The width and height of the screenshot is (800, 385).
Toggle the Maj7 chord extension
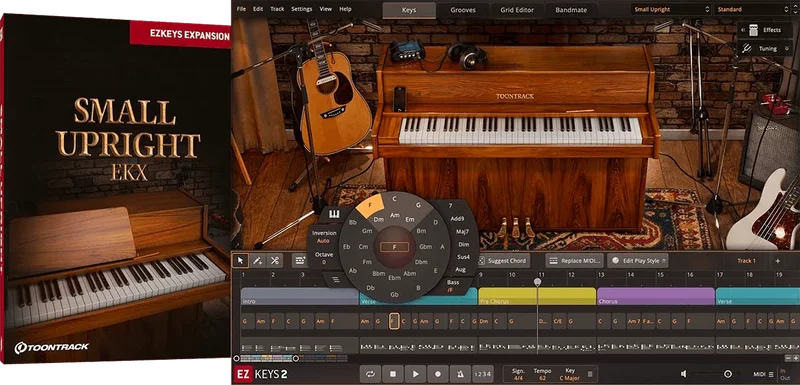coord(462,231)
